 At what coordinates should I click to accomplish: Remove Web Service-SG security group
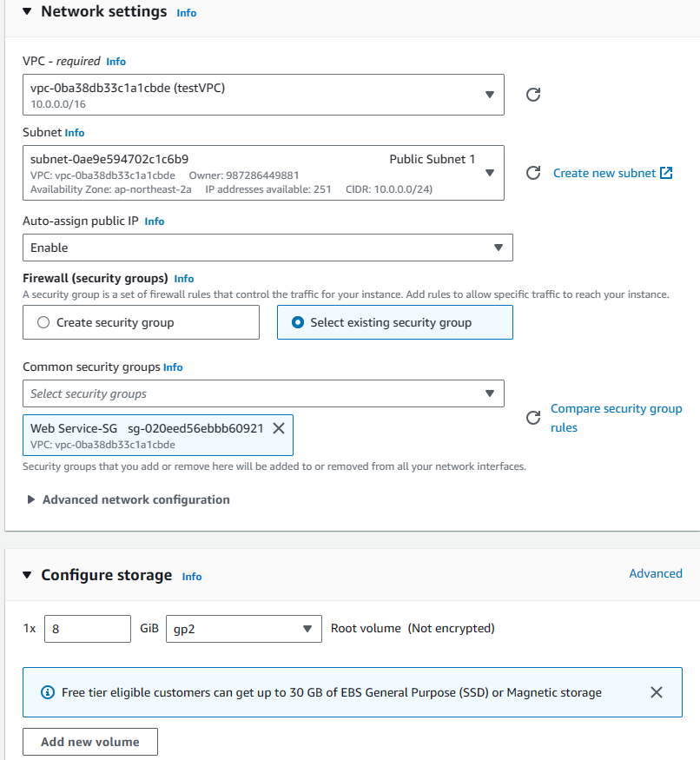[279, 428]
